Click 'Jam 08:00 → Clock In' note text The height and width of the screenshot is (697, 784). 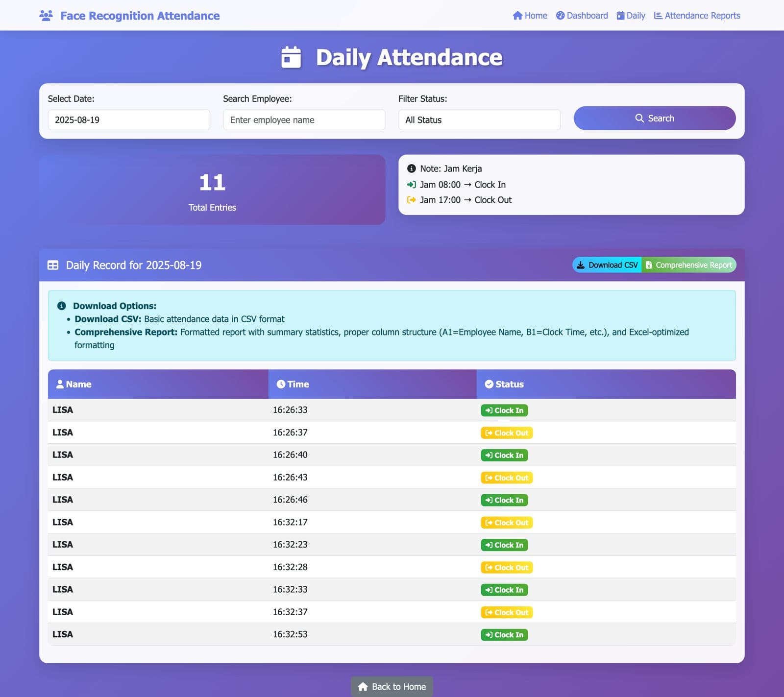pyautogui.click(x=463, y=185)
